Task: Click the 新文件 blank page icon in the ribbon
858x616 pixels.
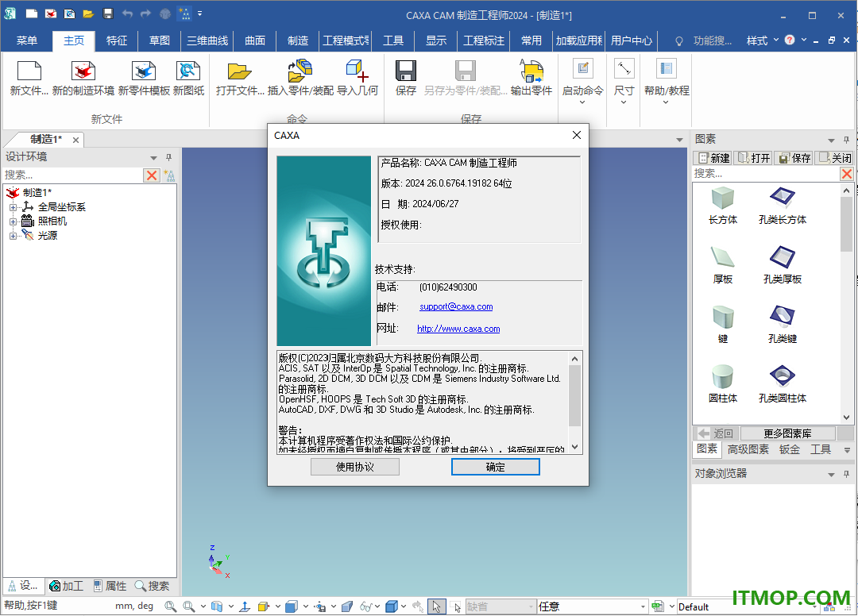Action: pyautogui.click(x=29, y=71)
